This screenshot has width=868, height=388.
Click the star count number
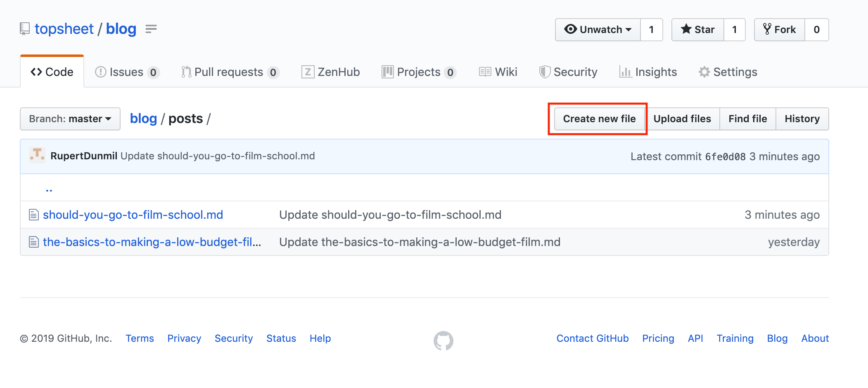(x=734, y=30)
